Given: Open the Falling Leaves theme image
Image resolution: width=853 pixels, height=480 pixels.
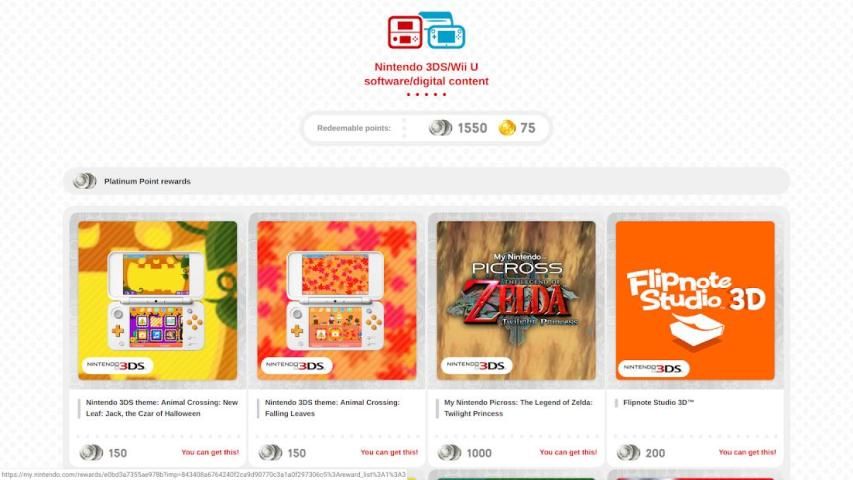Looking at the screenshot, I should pos(337,300).
